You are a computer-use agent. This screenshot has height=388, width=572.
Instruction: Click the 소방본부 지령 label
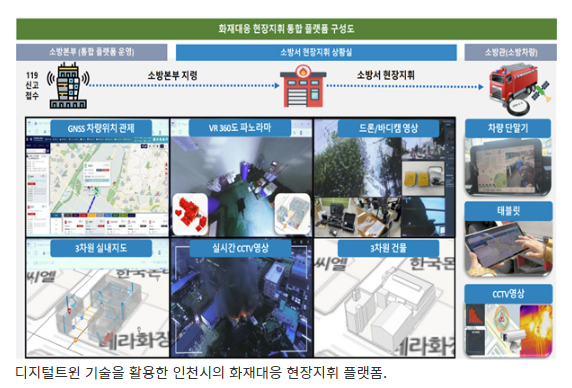point(172,75)
